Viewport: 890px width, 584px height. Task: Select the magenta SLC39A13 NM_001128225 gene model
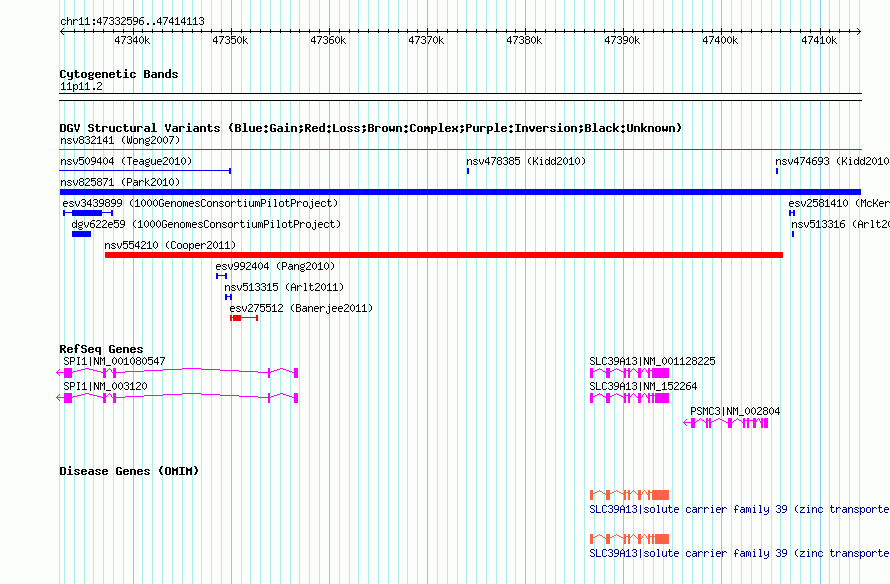[x=629, y=373]
